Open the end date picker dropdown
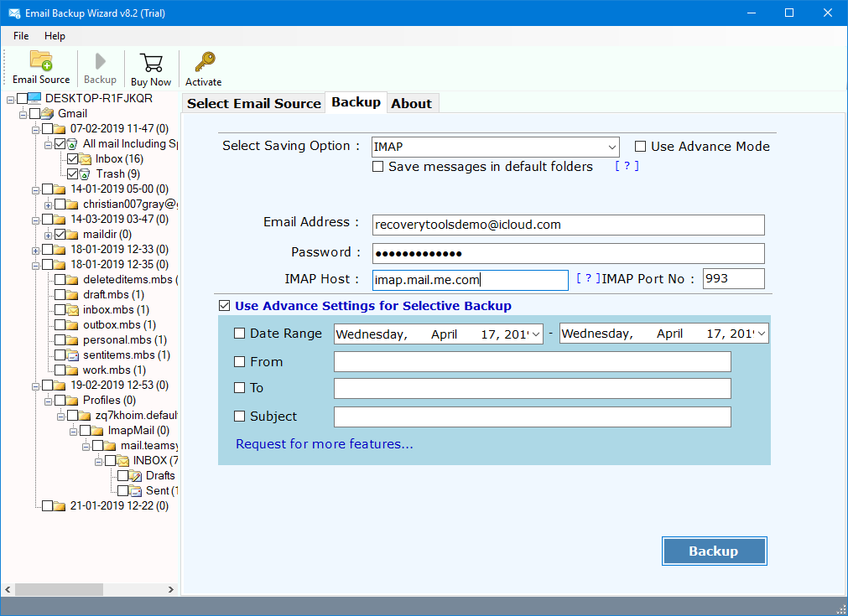The height and width of the screenshot is (616, 848). (x=762, y=334)
